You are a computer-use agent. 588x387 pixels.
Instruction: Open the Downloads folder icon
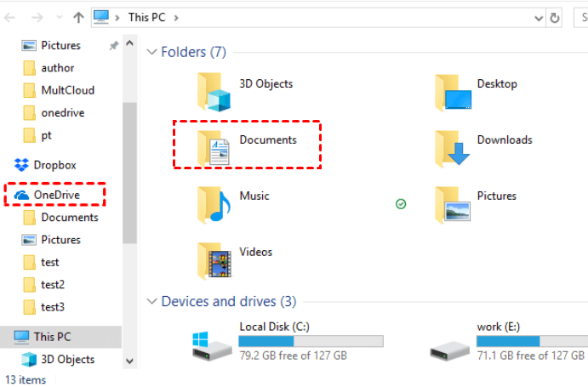coord(453,147)
